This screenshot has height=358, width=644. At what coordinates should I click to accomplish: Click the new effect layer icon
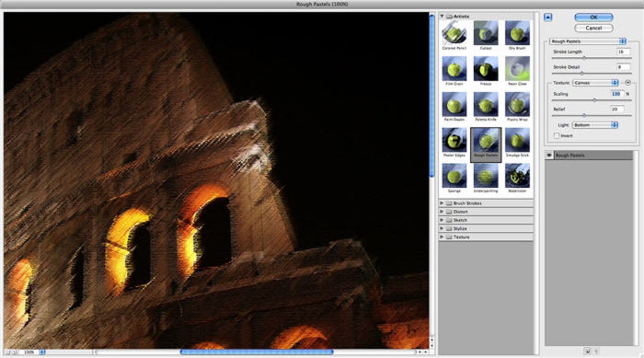pyautogui.click(x=587, y=351)
